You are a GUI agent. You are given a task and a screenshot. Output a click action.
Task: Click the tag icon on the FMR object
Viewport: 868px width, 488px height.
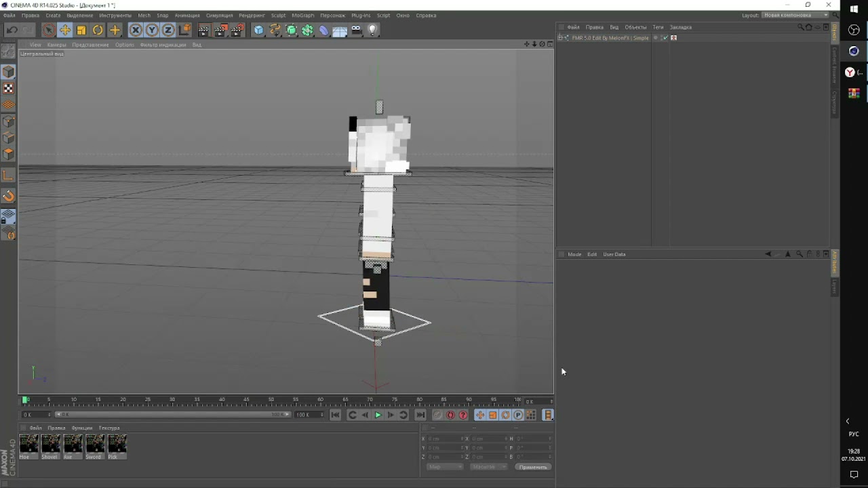(x=673, y=38)
